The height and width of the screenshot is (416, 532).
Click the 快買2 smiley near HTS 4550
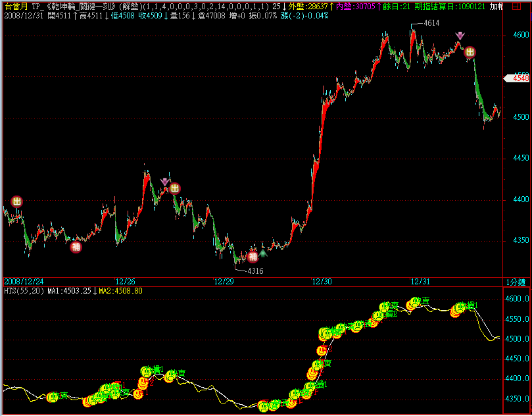377,316
